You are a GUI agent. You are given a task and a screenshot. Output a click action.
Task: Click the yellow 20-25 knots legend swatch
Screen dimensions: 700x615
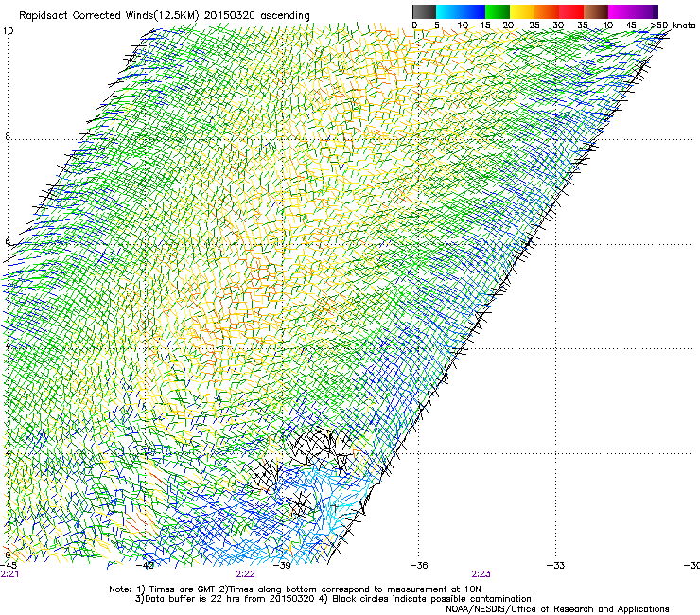pos(522,11)
